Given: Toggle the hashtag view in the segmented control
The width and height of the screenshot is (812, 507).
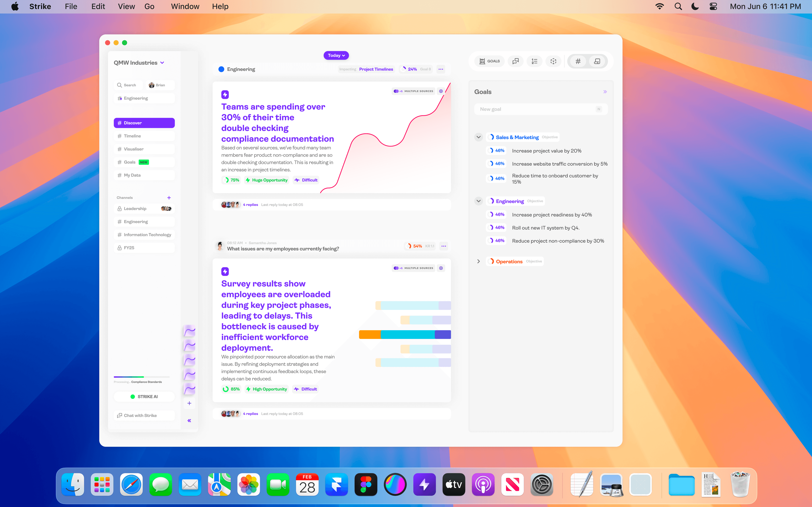Looking at the screenshot, I should [x=578, y=61].
